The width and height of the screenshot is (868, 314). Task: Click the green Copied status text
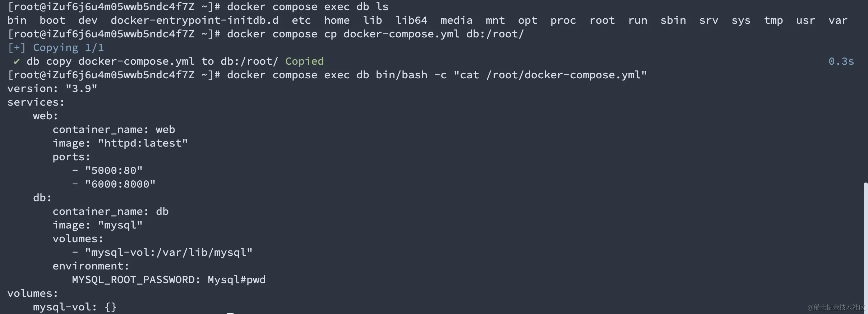tap(304, 61)
